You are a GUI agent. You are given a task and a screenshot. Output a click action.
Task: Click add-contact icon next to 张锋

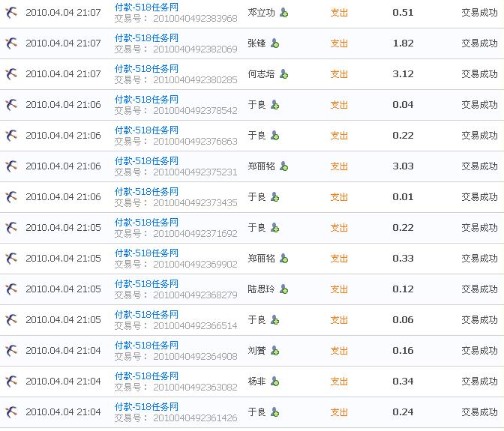(x=274, y=43)
